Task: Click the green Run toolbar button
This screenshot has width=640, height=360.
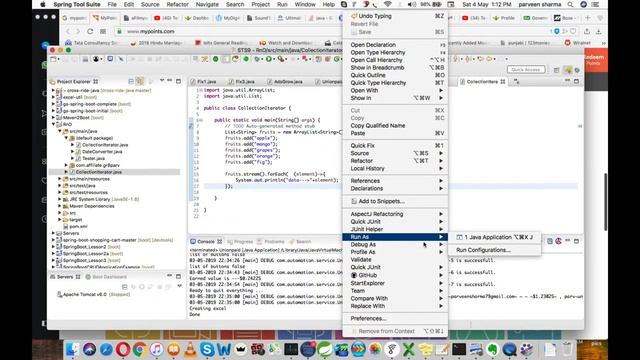Action: tap(269, 59)
